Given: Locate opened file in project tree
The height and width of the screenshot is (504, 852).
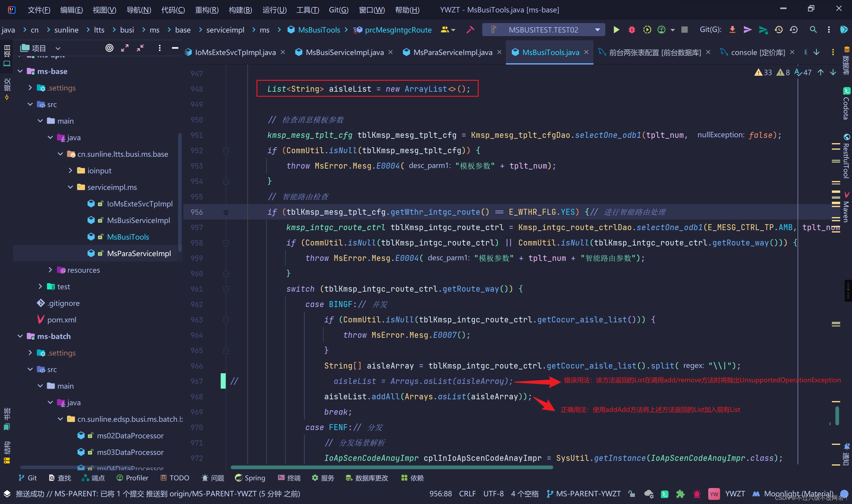Looking at the screenshot, I should tap(109, 48).
